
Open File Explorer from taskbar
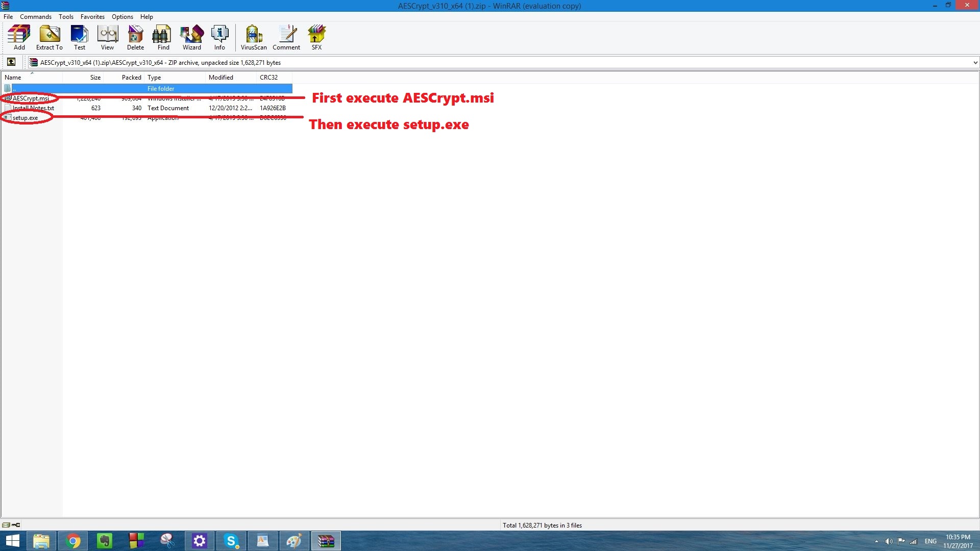(41, 541)
